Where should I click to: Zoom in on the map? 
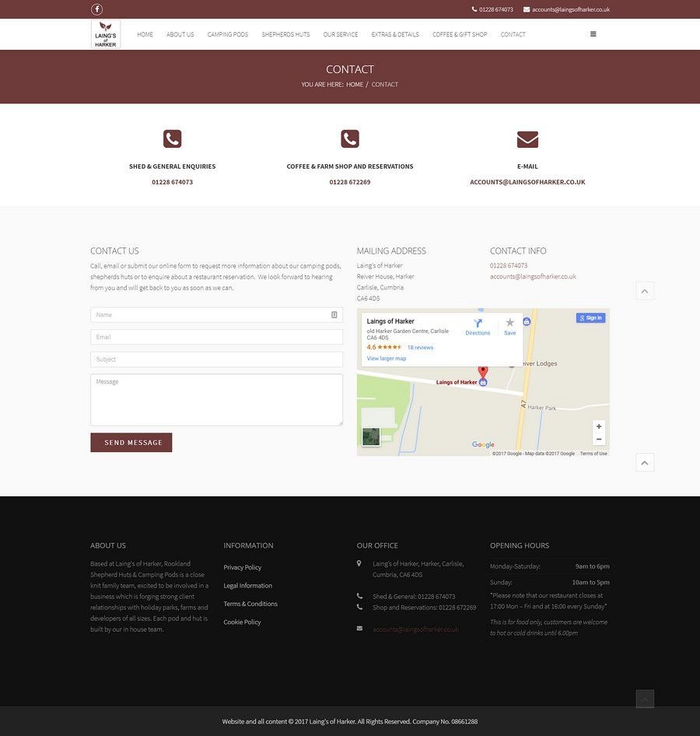tap(598, 426)
